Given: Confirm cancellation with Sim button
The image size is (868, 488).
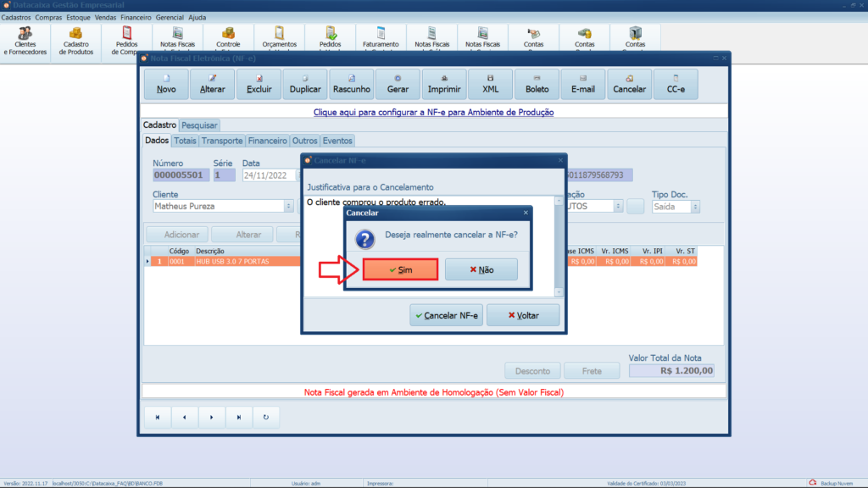Looking at the screenshot, I should (x=399, y=269).
